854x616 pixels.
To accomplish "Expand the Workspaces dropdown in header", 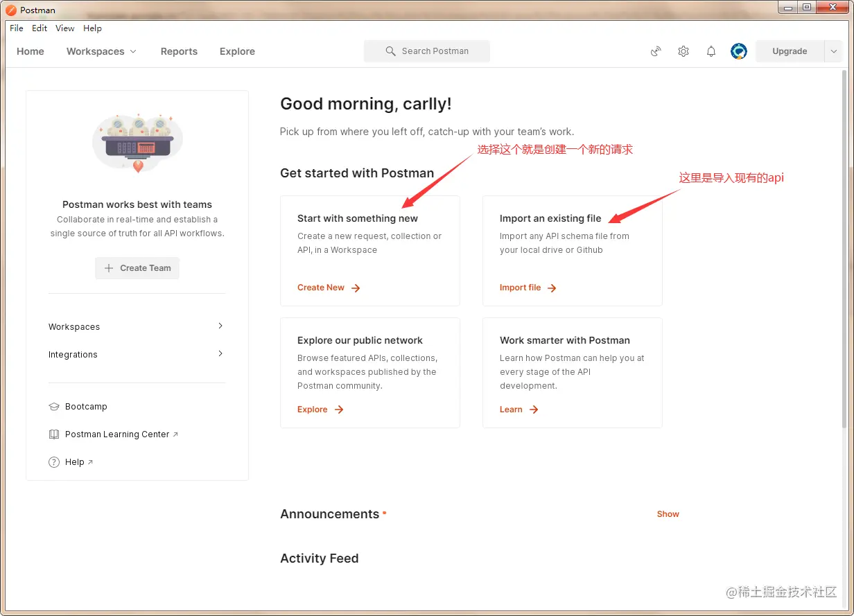I will (x=133, y=52).
